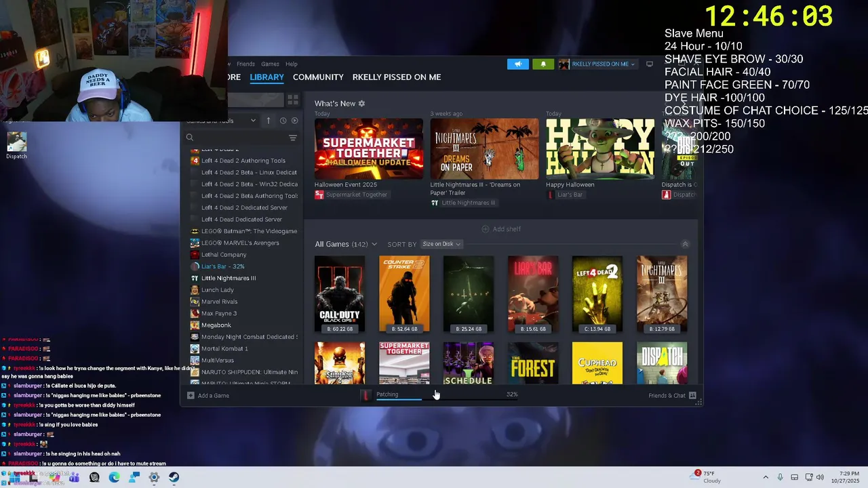
Task: Open Halloween Event 2025 news title
Action: pos(345,184)
